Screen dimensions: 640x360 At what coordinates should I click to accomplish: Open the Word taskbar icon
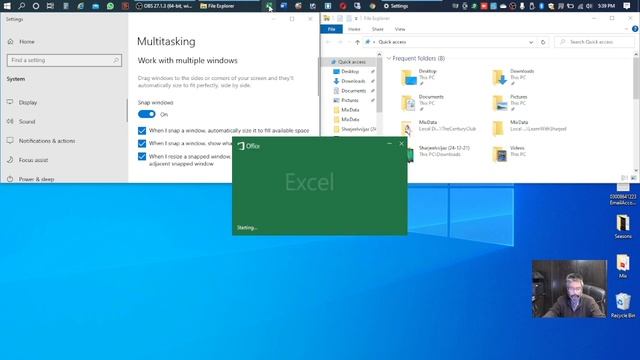tap(284, 6)
